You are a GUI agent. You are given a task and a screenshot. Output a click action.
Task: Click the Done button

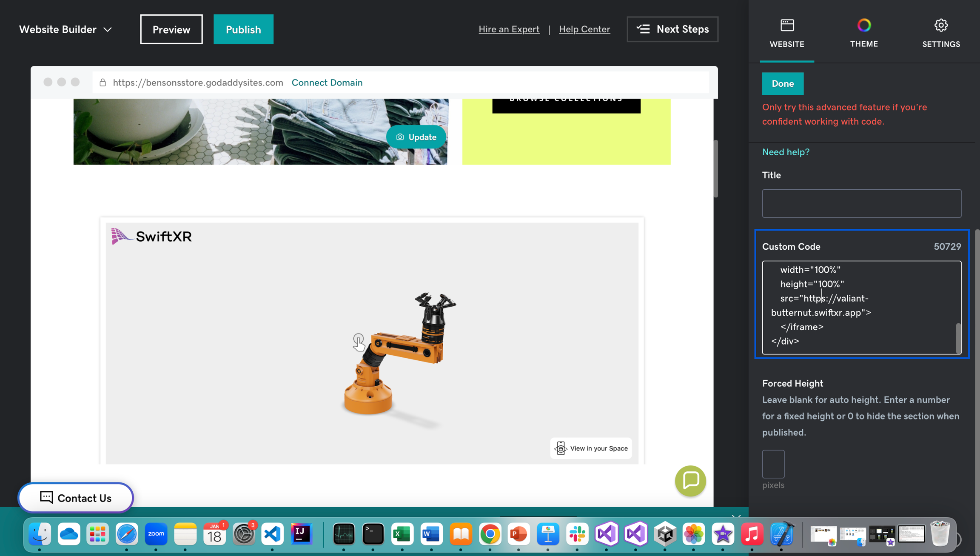coord(782,84)
